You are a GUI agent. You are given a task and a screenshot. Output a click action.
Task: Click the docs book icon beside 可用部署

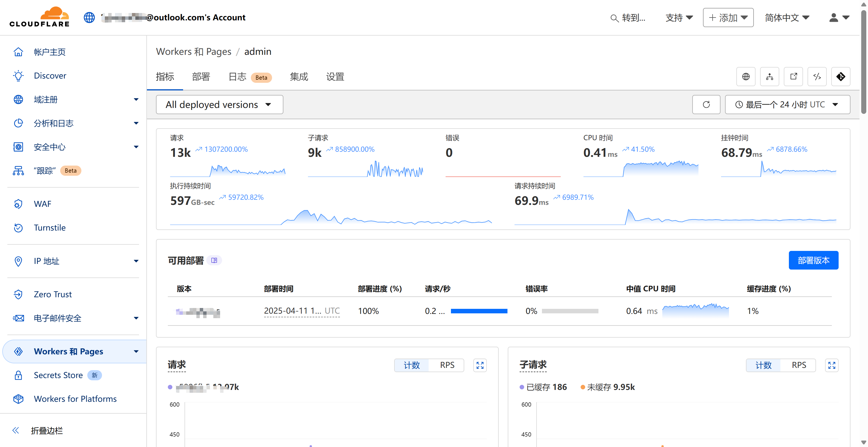click(214, 261)
